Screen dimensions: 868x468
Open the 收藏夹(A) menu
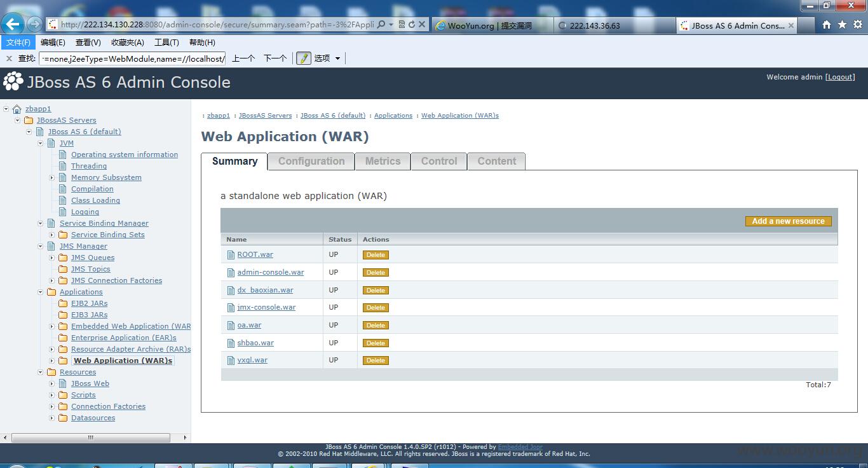128,43
